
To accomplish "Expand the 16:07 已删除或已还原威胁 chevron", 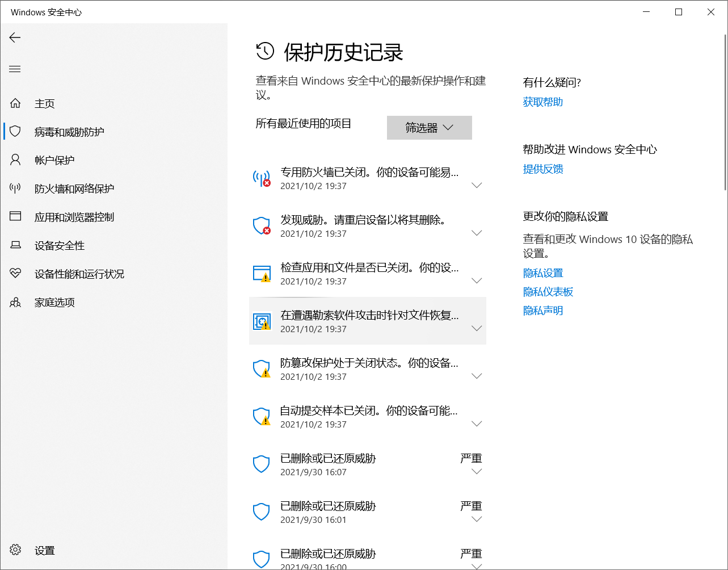I will click(477, 472).
